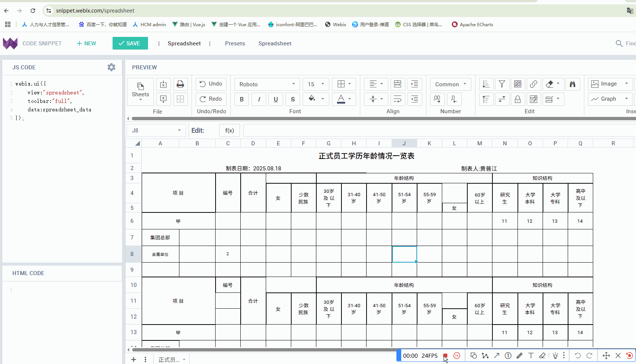Open the Presets tab
This screenshot has height=364, width=636.
pos(235,44)
